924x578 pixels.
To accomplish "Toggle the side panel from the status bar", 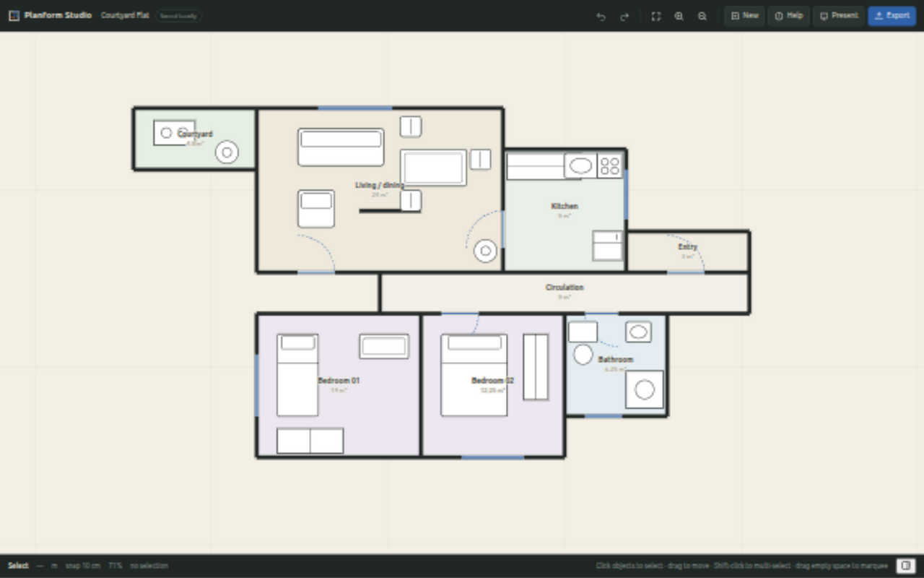I will (905, 566).
